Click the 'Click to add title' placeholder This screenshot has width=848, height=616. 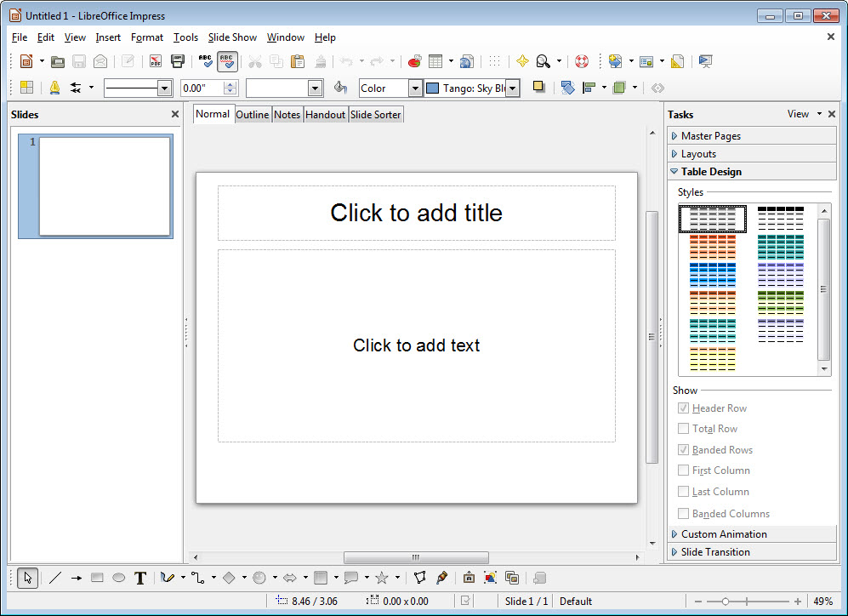tap(417, 213)
